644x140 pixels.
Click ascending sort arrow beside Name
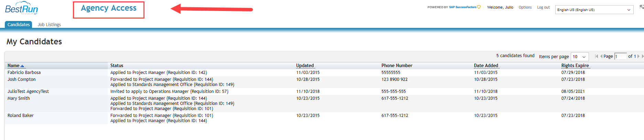22,66
